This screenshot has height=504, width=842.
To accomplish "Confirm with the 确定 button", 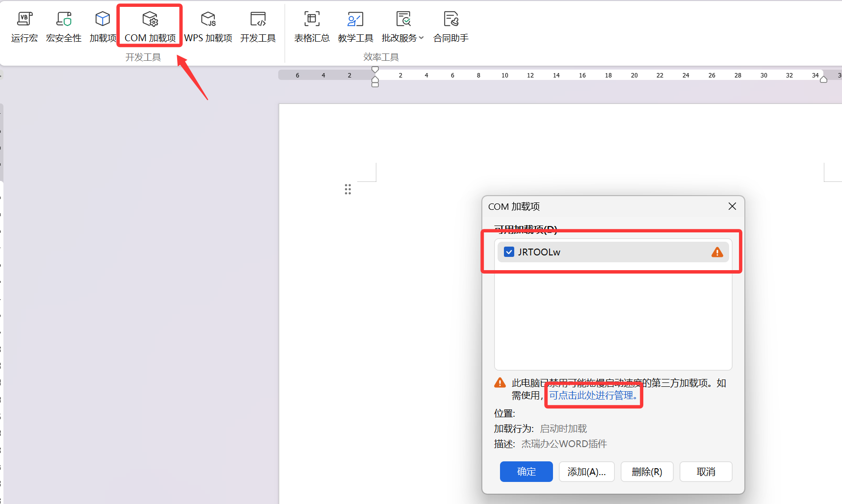I will [526, 472].
